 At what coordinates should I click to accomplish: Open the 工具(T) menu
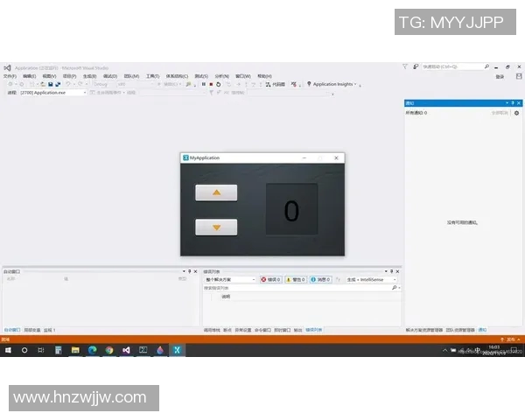coord(152,76)
